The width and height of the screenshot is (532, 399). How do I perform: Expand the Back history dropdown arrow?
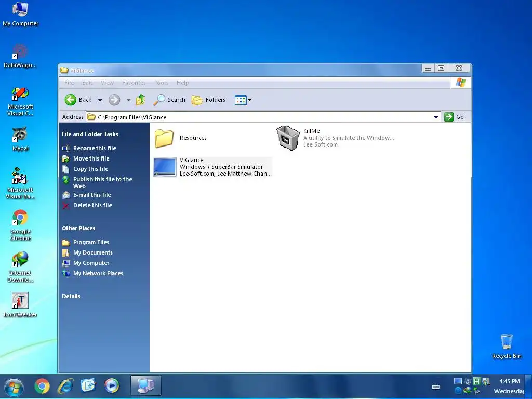click(x=100, y=100)
